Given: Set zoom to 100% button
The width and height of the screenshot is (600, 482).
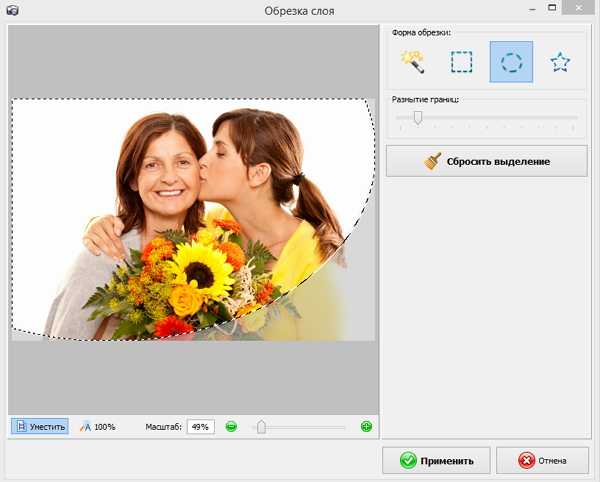Looking at the screenshot, I should pyautogui.click(x=98, y=426).
